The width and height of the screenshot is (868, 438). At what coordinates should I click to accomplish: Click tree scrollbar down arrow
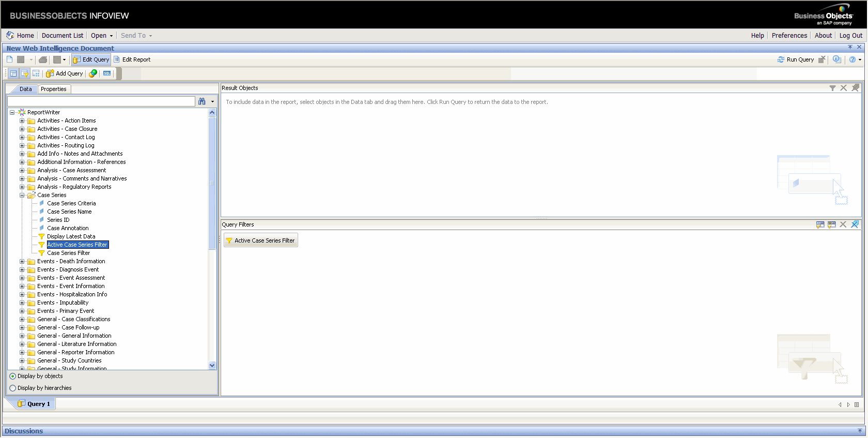212,366
